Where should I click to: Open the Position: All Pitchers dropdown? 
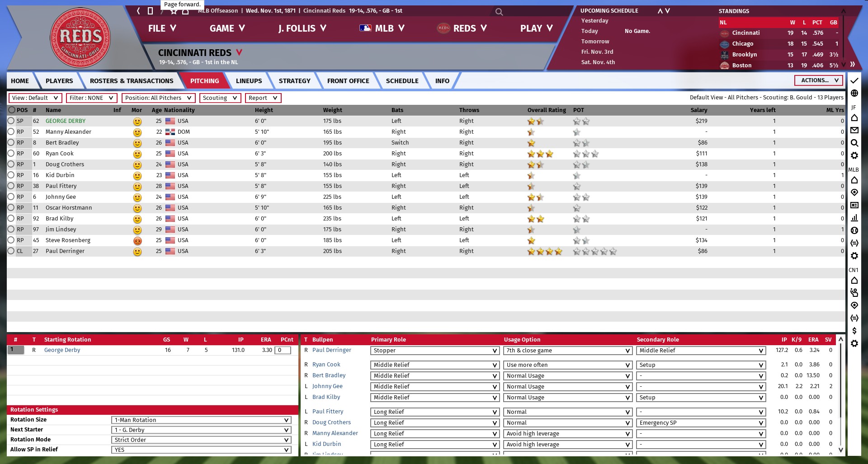[x=159, y=98]
